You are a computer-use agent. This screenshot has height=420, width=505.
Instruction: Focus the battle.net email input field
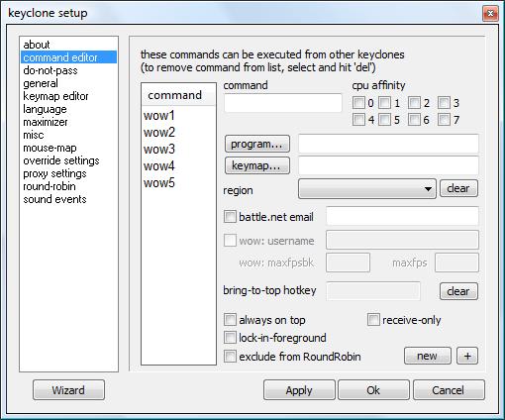click(402, 216)
